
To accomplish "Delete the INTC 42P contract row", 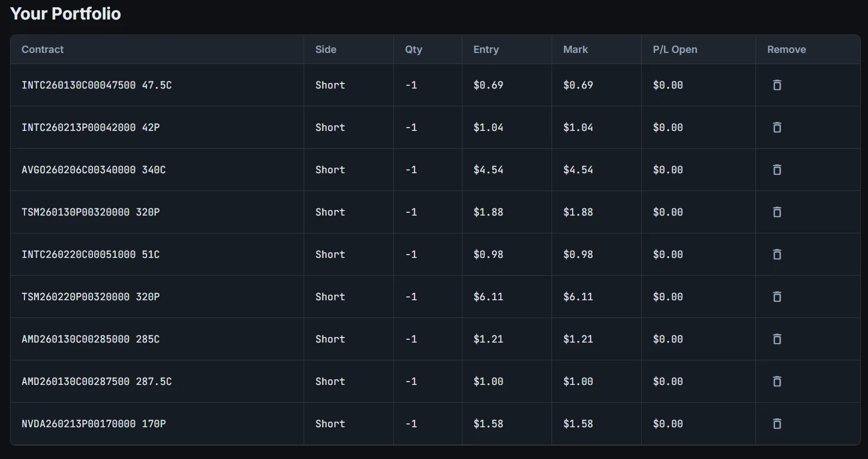I will point(777,128).
